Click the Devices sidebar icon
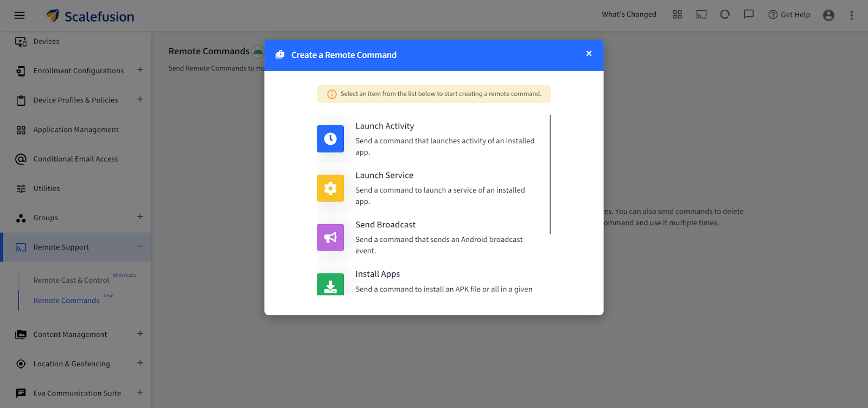Screen dimensions: 868x408 21,41
